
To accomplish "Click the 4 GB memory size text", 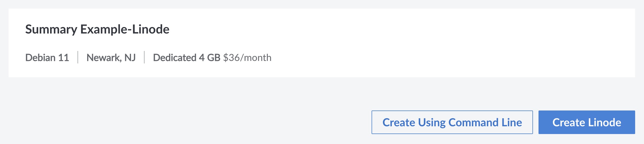I will pyautogui.click(x=209, y=58).
